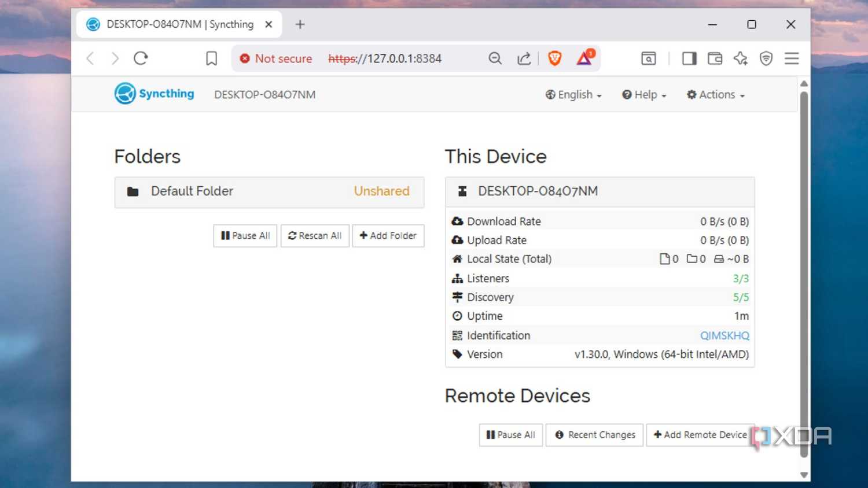Click the DESKTOP-O84O7NM navbar device name
Image resolution: width=868 pixels, height=488 pixels.
pos(264,95)
